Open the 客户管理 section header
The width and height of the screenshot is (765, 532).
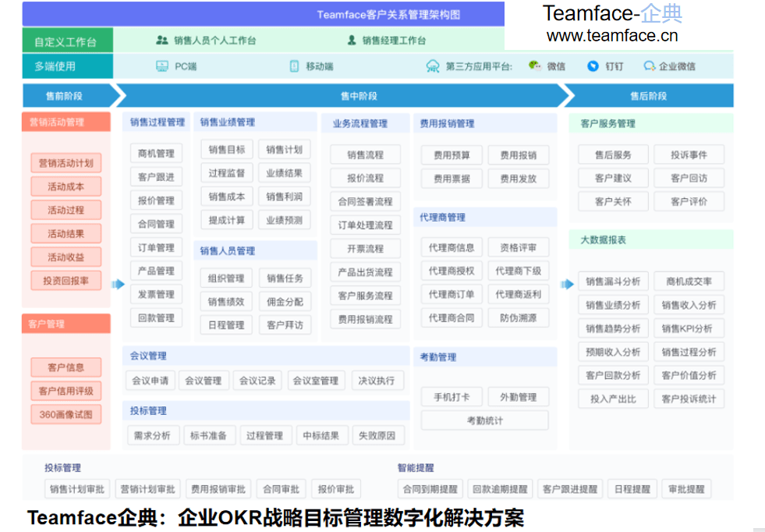tap(66, 324)
